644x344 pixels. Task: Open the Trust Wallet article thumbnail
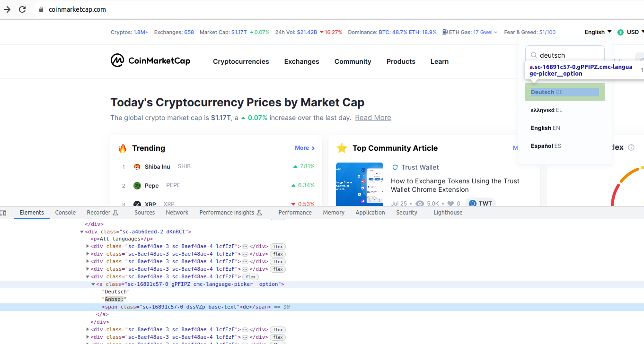359,184
